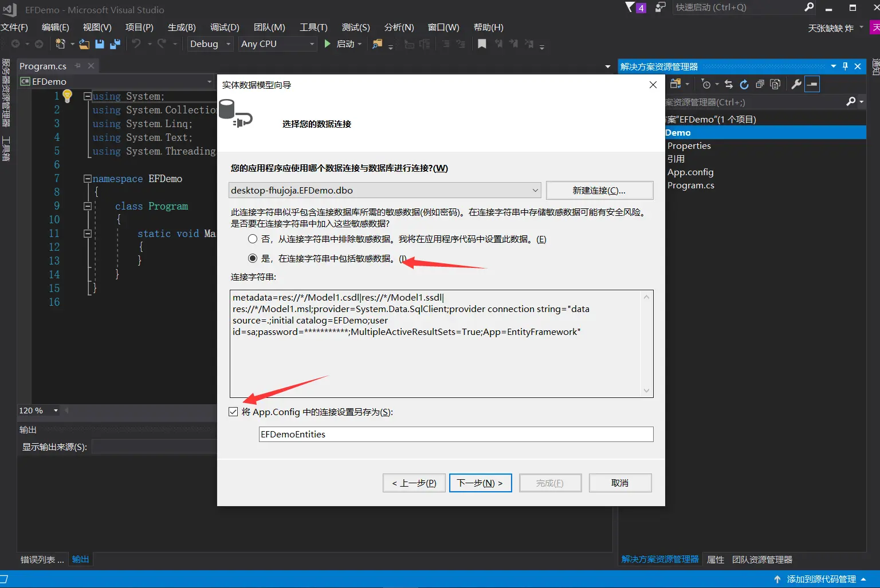Click the Bookmark toolbar icon
Screen dimensions: 880x588
[x=482, y=44]
